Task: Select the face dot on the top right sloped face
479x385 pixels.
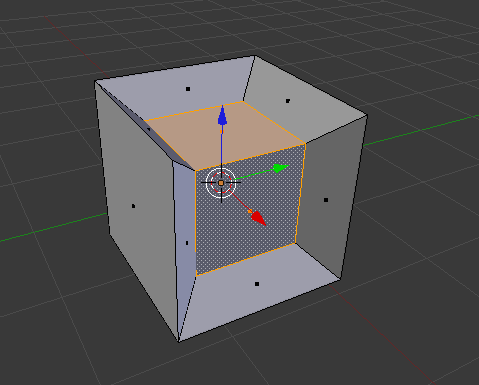Action: [288, 101]
